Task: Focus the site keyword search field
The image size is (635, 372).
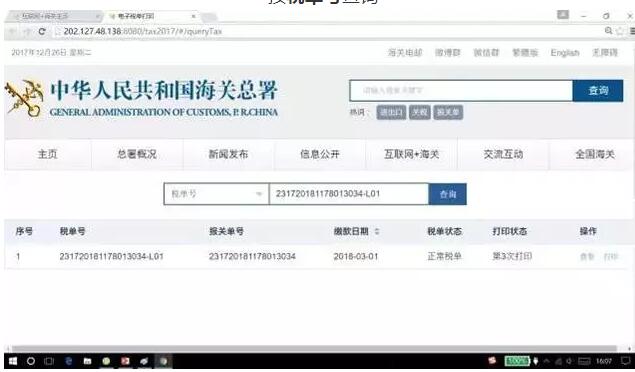Action: pos(461,91)
